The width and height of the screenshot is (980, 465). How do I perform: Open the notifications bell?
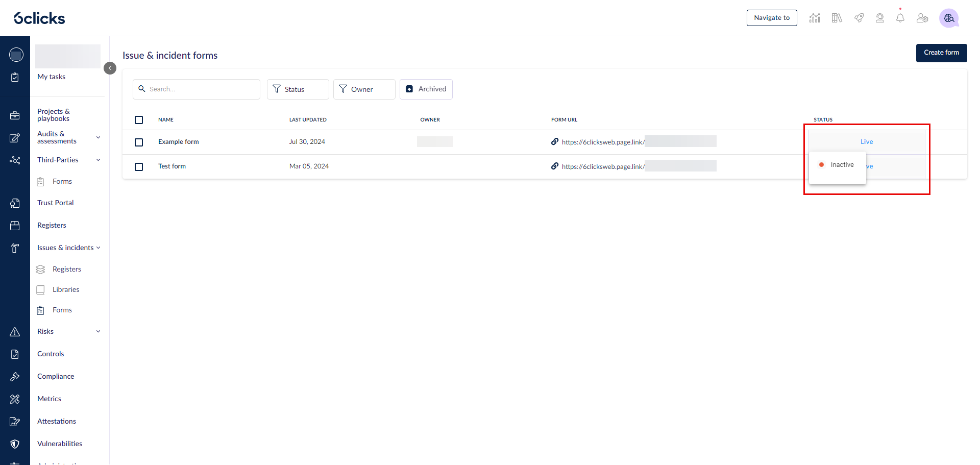(x=900, y=18)
